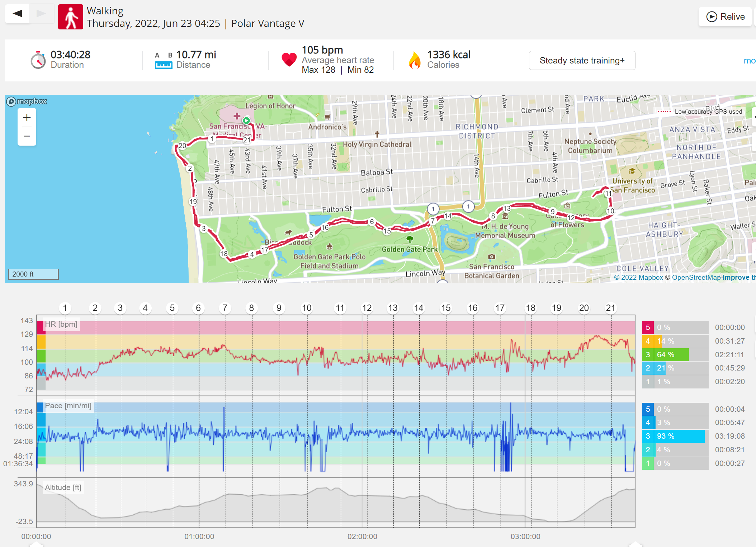Open Steady state training+ benefit box
The image size is (756, 547).
pos(582,60)
